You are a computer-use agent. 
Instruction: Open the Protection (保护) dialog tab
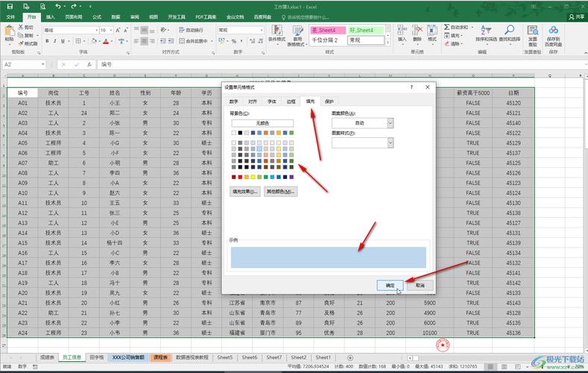[x=329, y=101]
